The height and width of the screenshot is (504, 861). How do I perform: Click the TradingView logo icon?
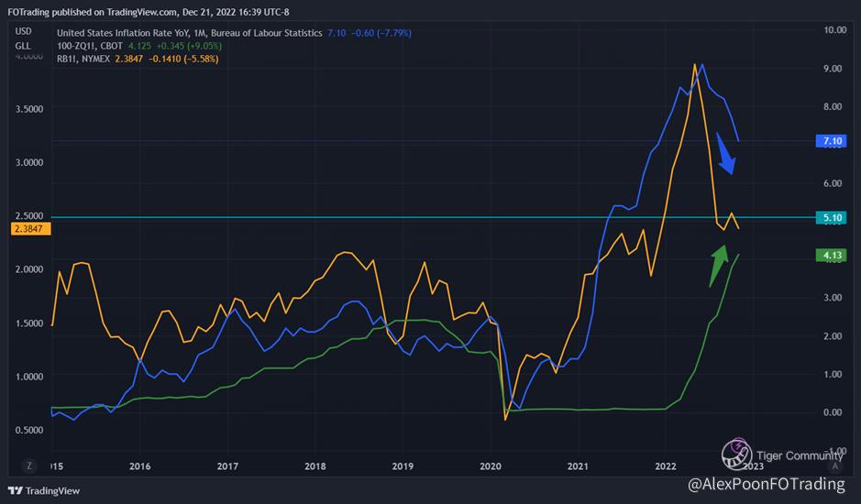tap(15, 490)
